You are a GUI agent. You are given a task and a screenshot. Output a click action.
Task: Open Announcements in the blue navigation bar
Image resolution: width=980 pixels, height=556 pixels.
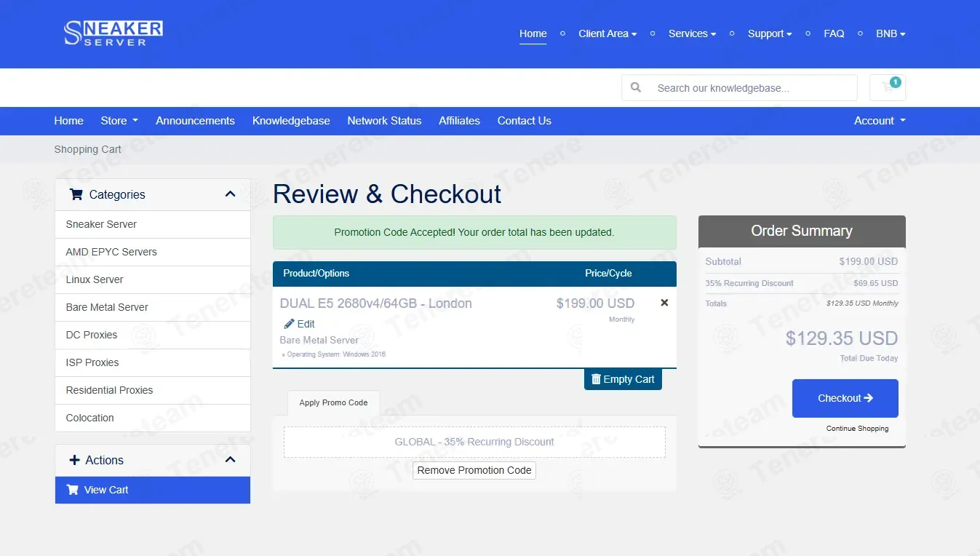tap(195, 121)
